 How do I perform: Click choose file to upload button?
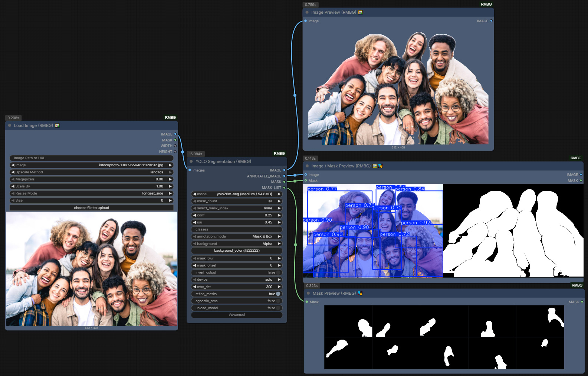pos(92,208)
